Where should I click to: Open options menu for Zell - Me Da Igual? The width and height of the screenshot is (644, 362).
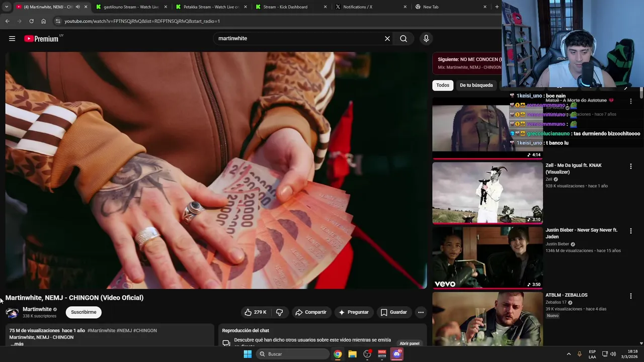pyautogui.click(x=630, y=166)
